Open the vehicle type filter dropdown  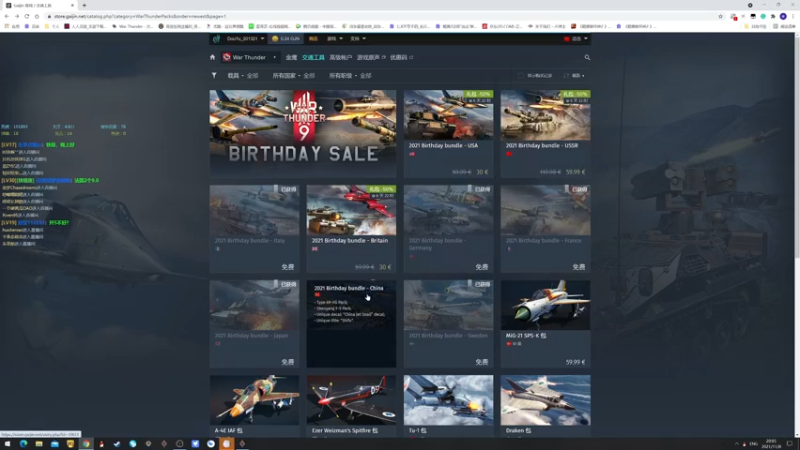pyautogui.click(x=242, y=76)
